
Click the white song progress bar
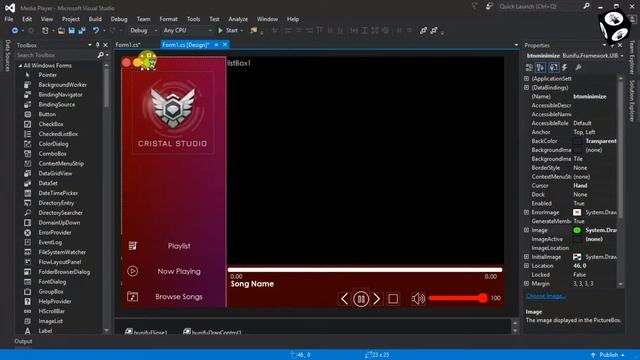pos(365,270)
